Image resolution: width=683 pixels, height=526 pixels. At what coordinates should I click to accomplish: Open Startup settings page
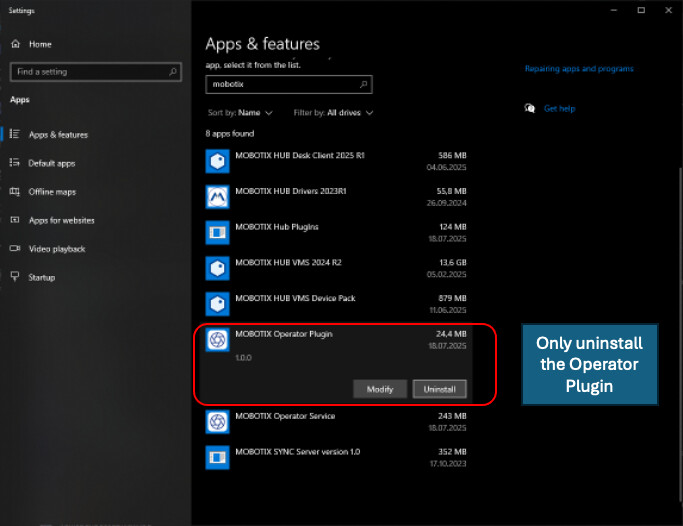tap(42, 277)
